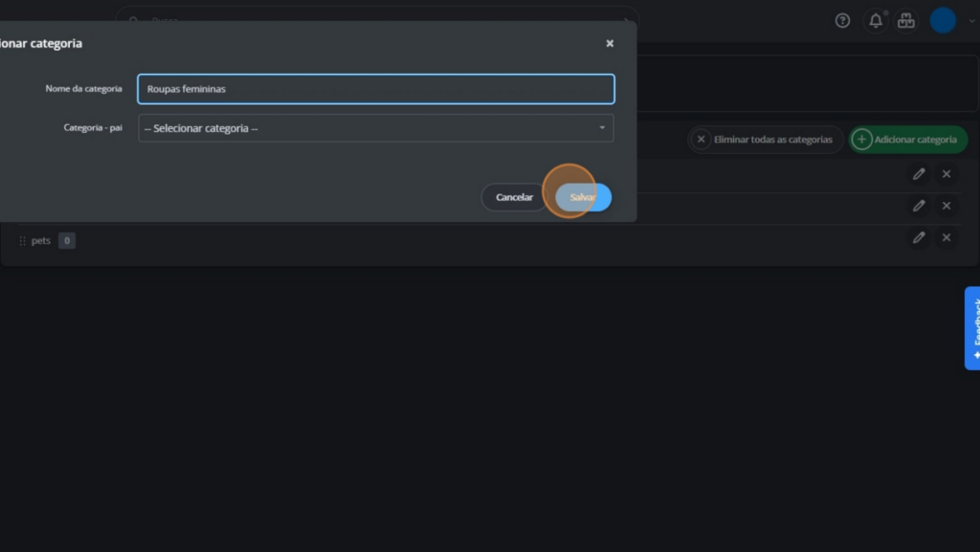The width and height of the screenshot is (980, 552).
Task: Click Eliminar todas as categorias
Action: (x=765, y=140)
